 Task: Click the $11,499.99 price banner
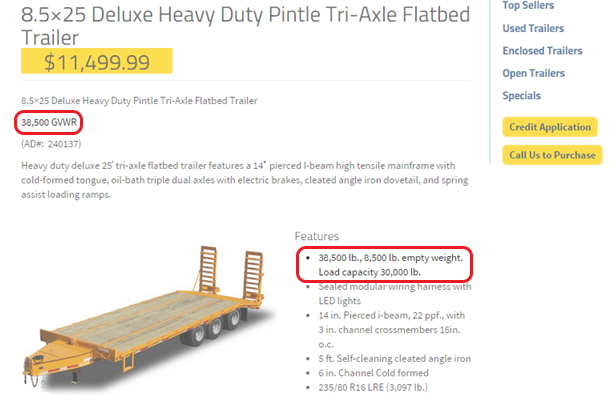(x=96, y=61)
